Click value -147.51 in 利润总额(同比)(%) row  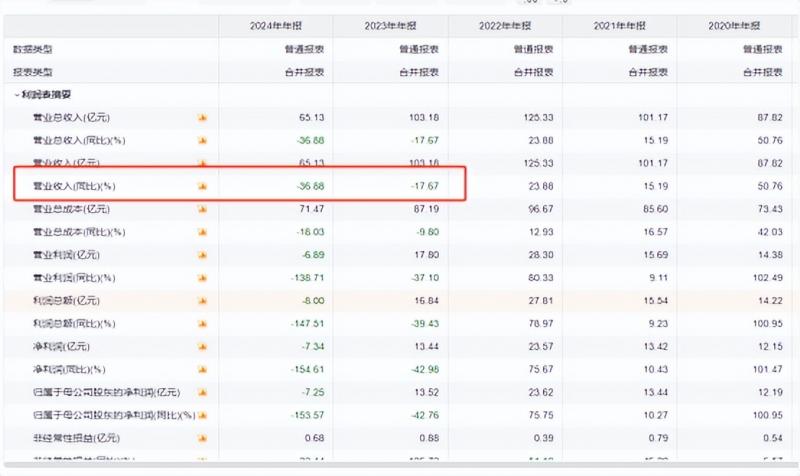coord(308,324)
